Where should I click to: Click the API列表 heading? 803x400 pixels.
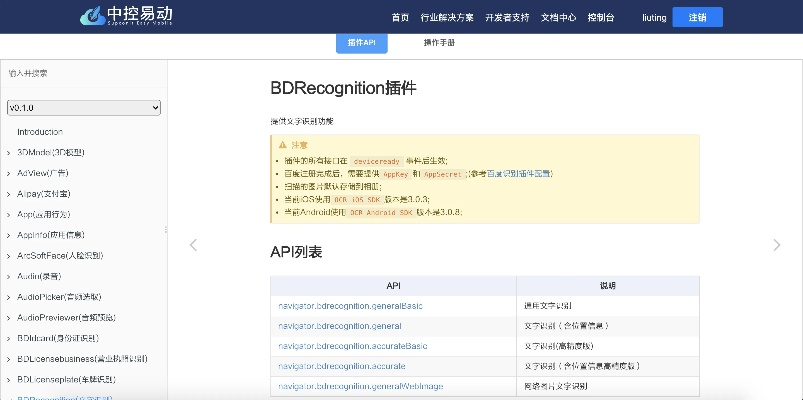296,252
